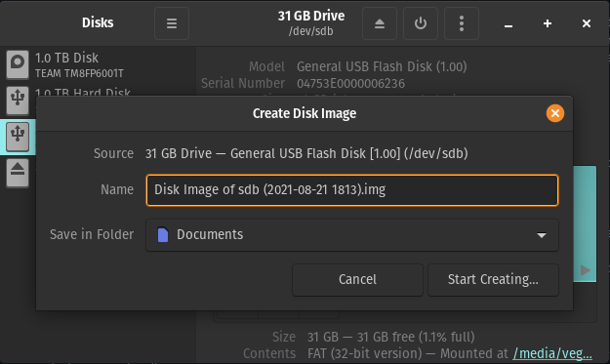The width and height of the screenshot is (610, 364).
Task: Select the 1.0 TB Disk sidebar icon
Action: point(18,64)
